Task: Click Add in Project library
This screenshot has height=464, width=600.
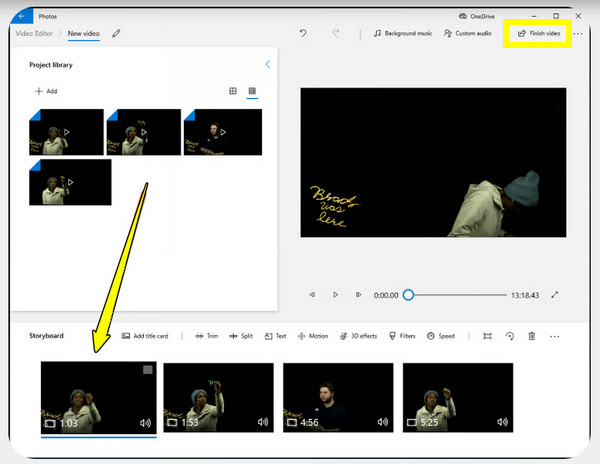Action: 46,91
